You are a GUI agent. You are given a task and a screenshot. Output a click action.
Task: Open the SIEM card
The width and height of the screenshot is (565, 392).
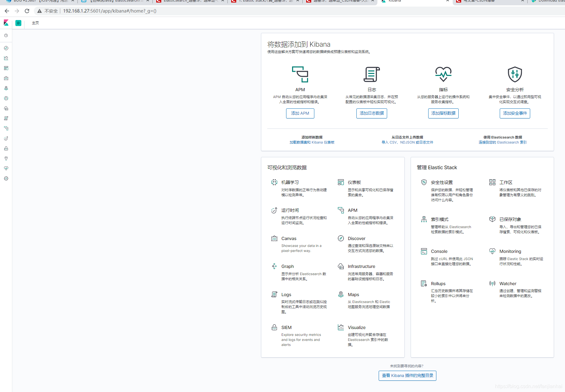(x=300, y=336)
